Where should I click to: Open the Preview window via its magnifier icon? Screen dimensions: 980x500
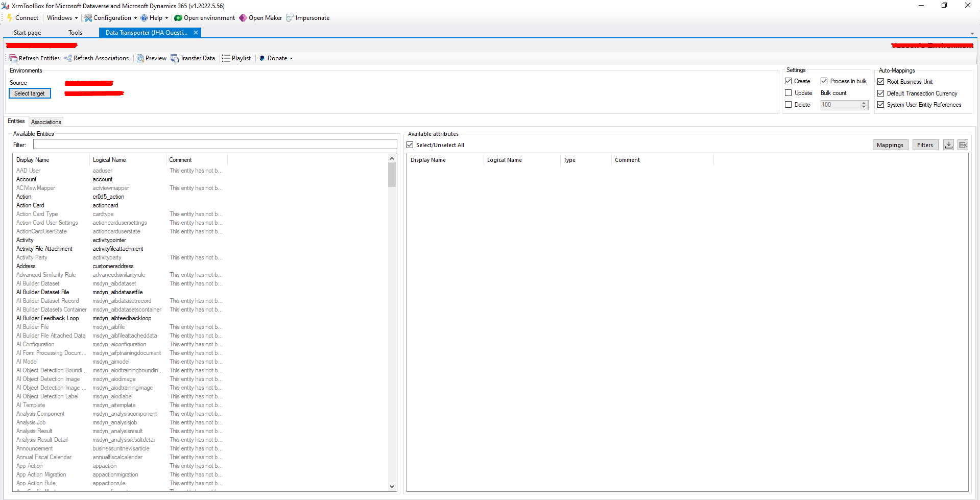point(140,58)
